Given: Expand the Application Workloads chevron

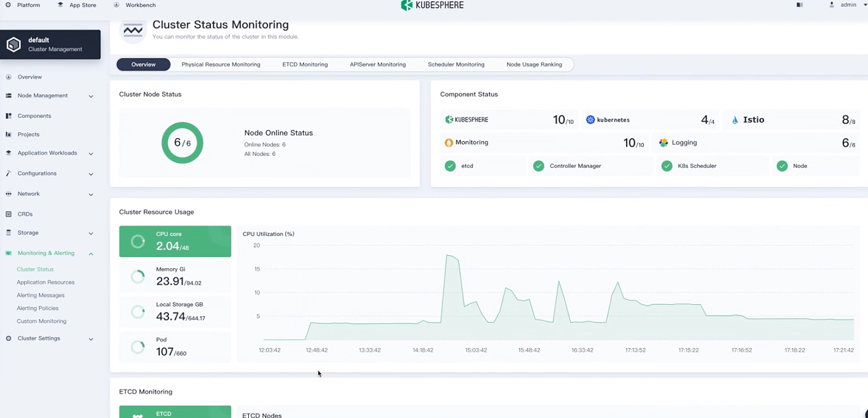Looking at the screenshot, I should tap(91, 154).
